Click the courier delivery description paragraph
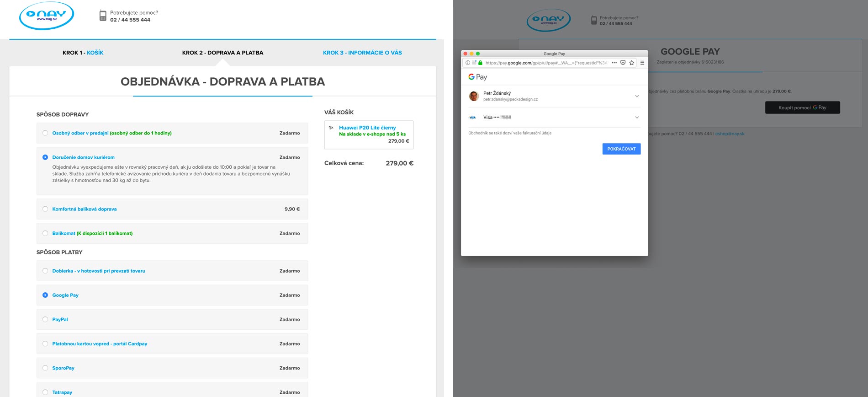Viewport: 868px width, 397px height. pos(171,174)
